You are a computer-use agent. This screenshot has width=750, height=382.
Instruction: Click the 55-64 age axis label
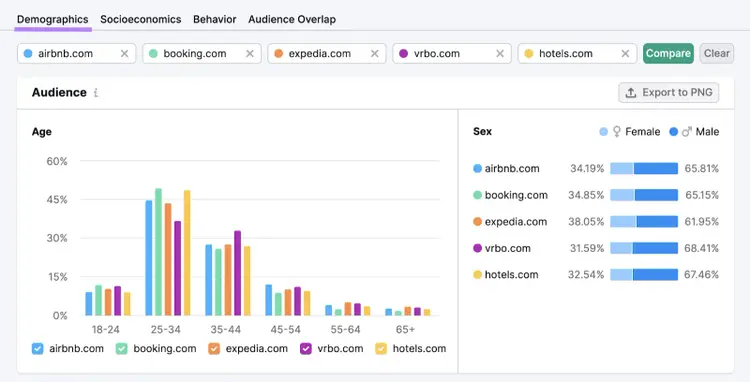pyautogui.click(x=345, y=329)
